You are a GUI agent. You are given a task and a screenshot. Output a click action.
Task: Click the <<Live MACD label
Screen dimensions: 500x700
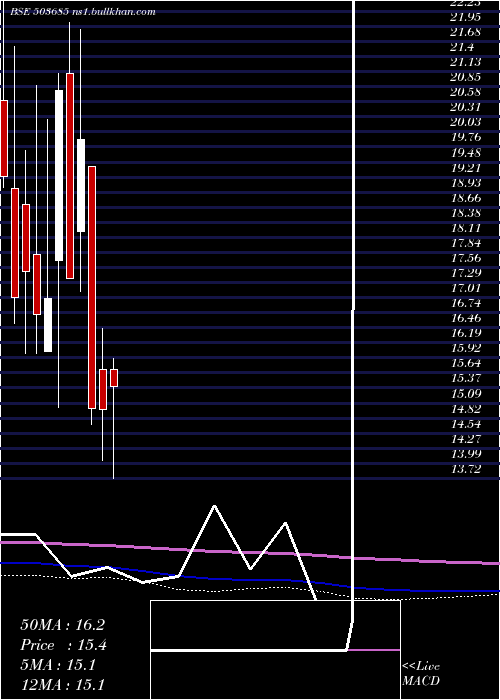click(x=421, y=673)
